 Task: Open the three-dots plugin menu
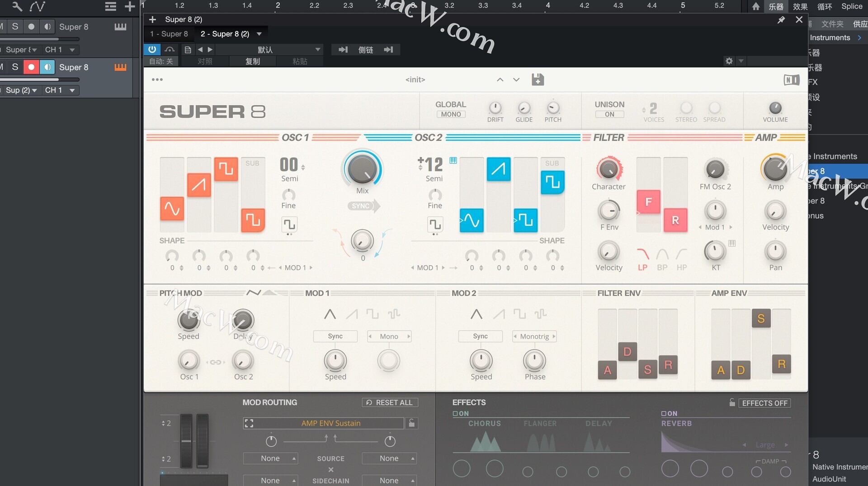click(x=157, y=79)
